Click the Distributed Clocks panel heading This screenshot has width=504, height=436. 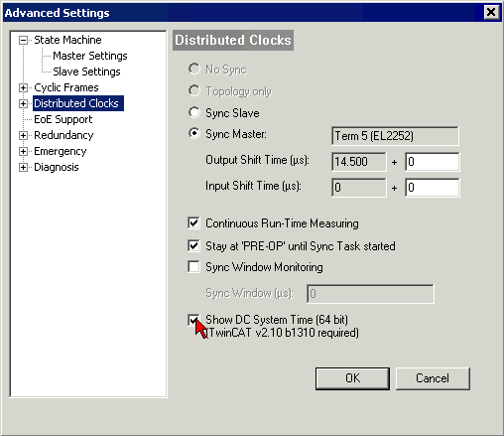[x=233, y=40]
